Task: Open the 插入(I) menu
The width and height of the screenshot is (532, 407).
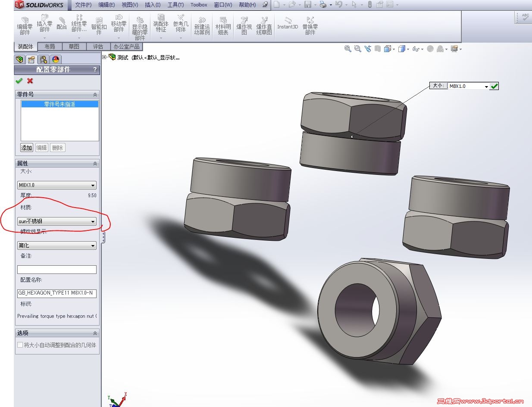Action: (153, 5)
